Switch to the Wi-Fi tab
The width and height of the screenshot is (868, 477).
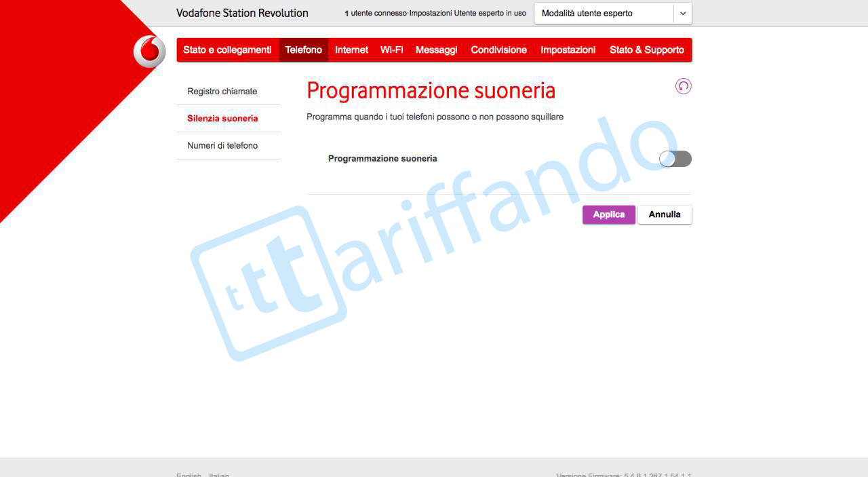click(x=391, y=50)
